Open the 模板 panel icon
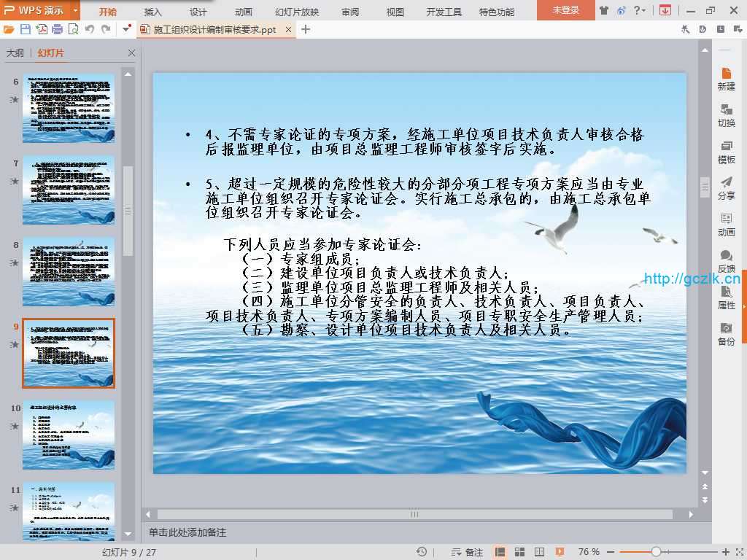The image size is (747, 560). (x=726, y=152)
